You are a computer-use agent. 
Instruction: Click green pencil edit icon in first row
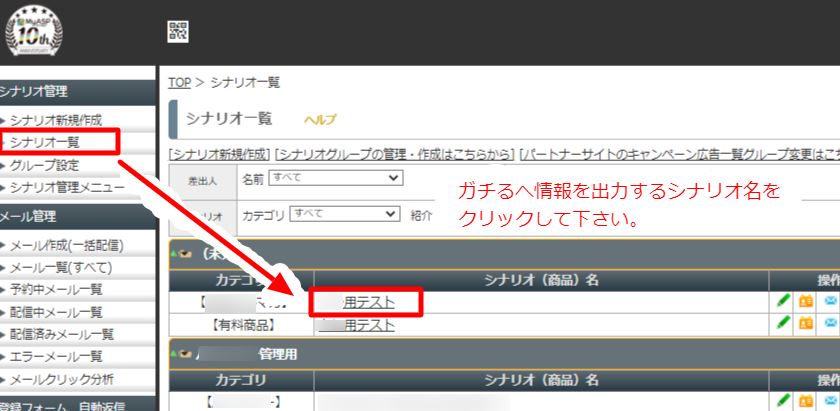tap(783, 300)
